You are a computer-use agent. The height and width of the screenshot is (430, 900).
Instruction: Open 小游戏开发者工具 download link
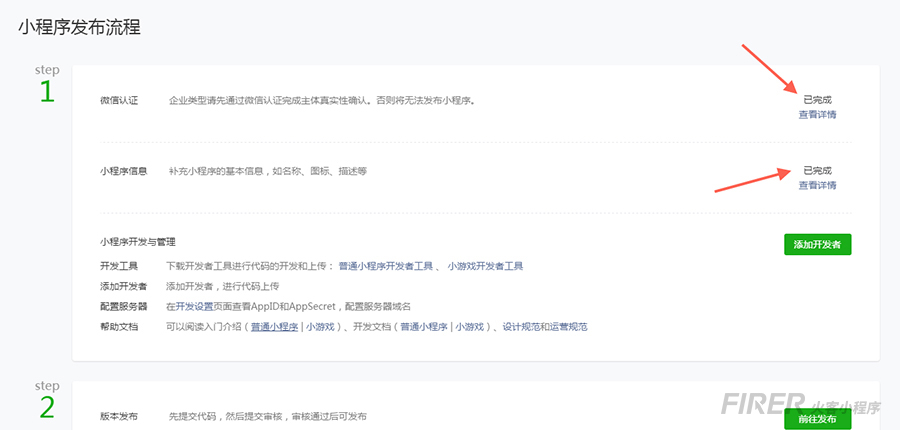pyautogui.click(x=485, y=266)
